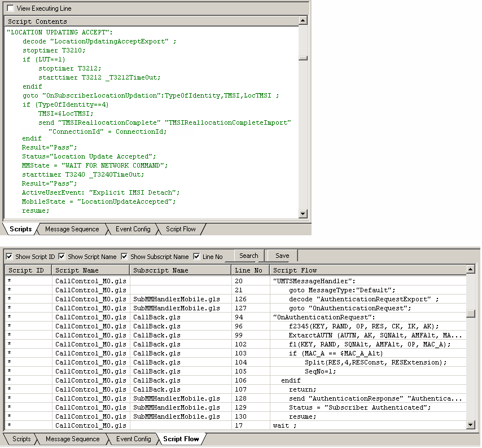
Task: Open the Script Contents dropdown arrow
Action: click(x=304, y=21)
